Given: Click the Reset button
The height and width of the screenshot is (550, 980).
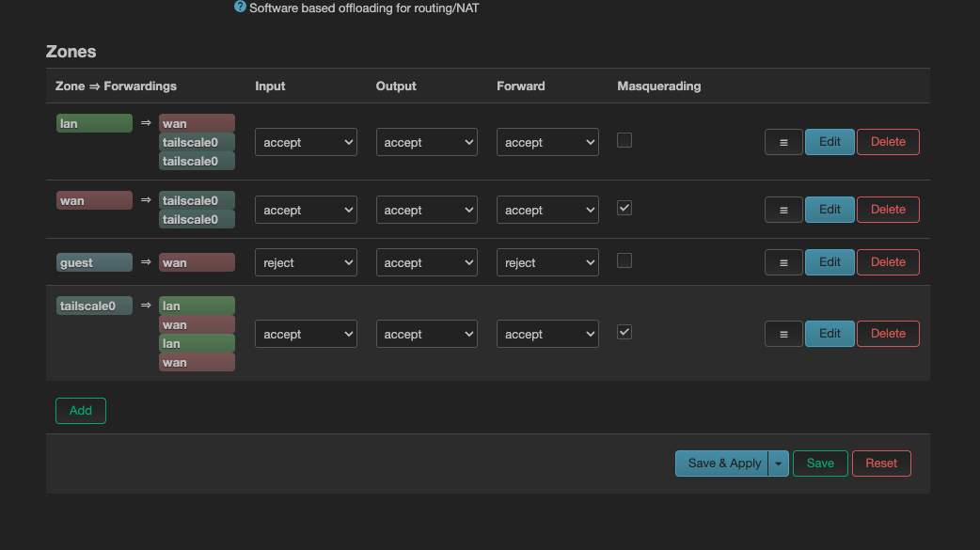Looking at the screenshot, I should (x=881, y=464).
